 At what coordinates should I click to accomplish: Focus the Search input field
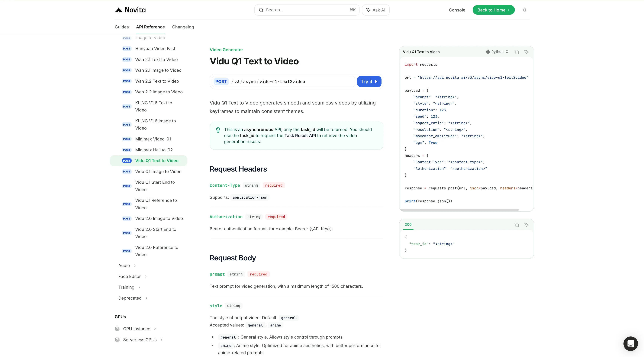pyautogui.click(x=307, y=10)
